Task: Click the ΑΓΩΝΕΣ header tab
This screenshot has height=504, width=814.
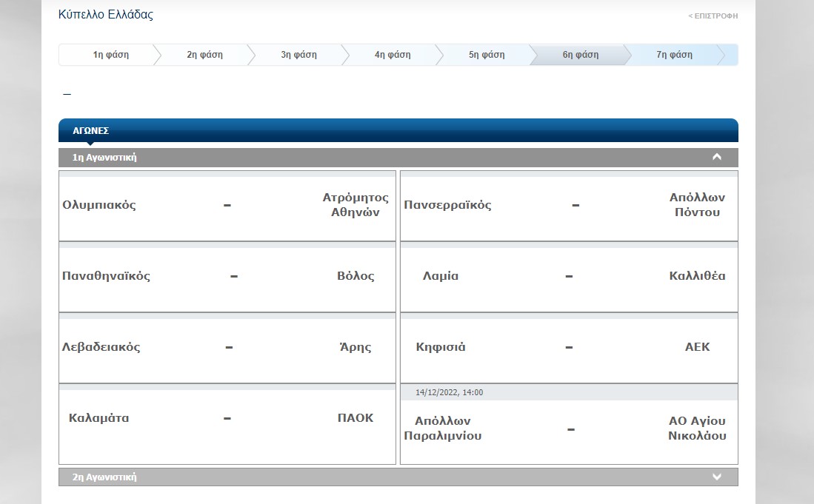Action: tap(91, 131)
